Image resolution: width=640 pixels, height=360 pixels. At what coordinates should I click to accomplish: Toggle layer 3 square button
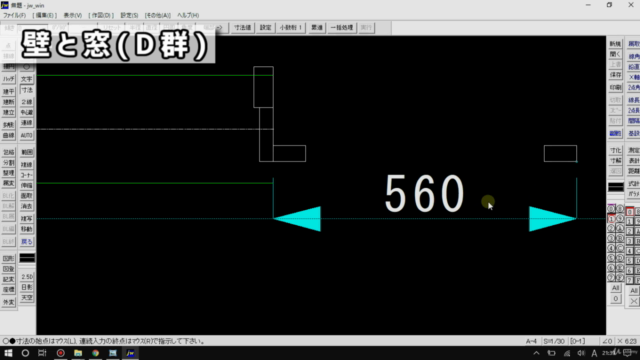pos(630,241)
